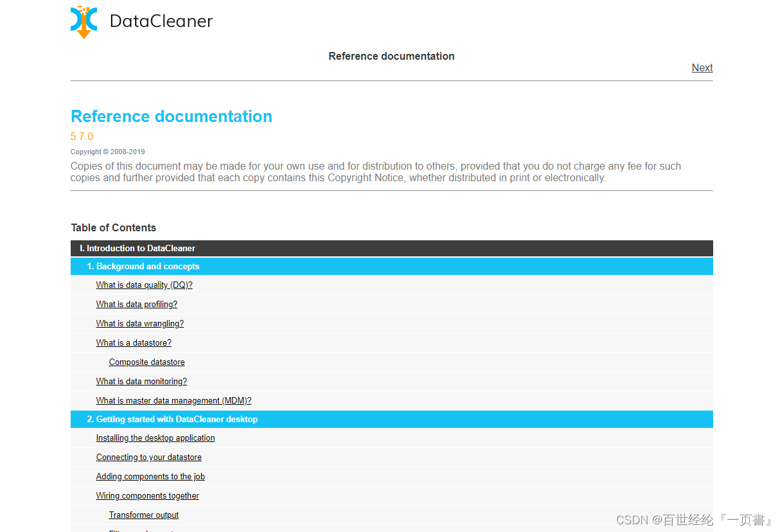Select 'I. Introduction to DataCleaner' part header

tap(392, 248)
